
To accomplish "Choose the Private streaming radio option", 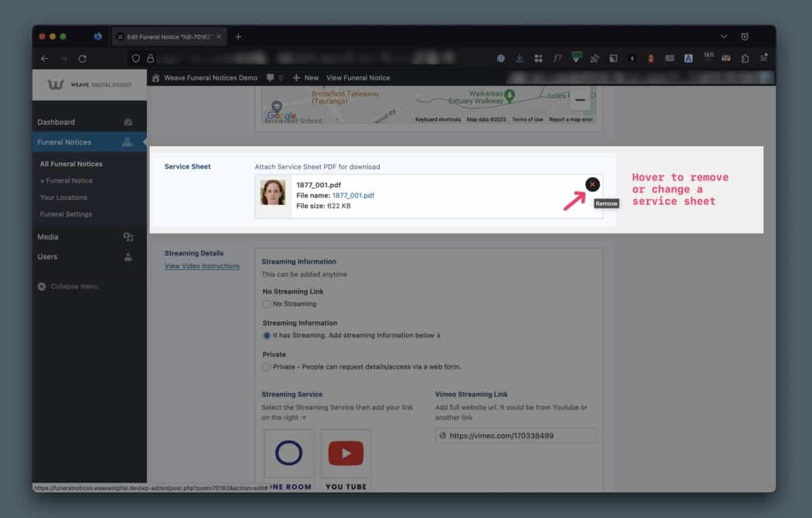I will tap(267, 367).
